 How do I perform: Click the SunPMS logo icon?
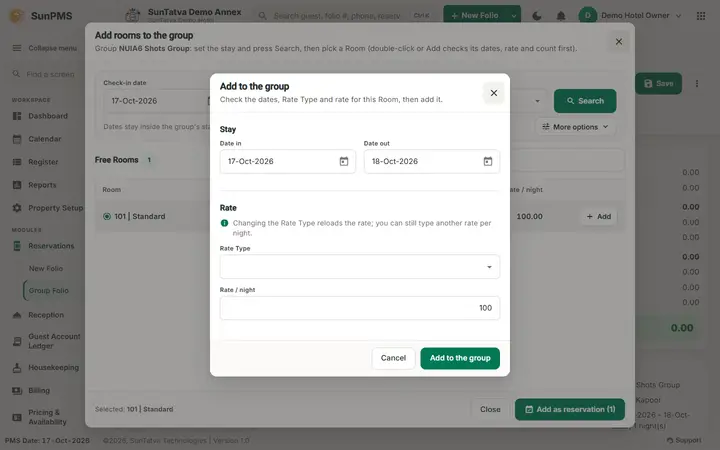click(17, 16)
